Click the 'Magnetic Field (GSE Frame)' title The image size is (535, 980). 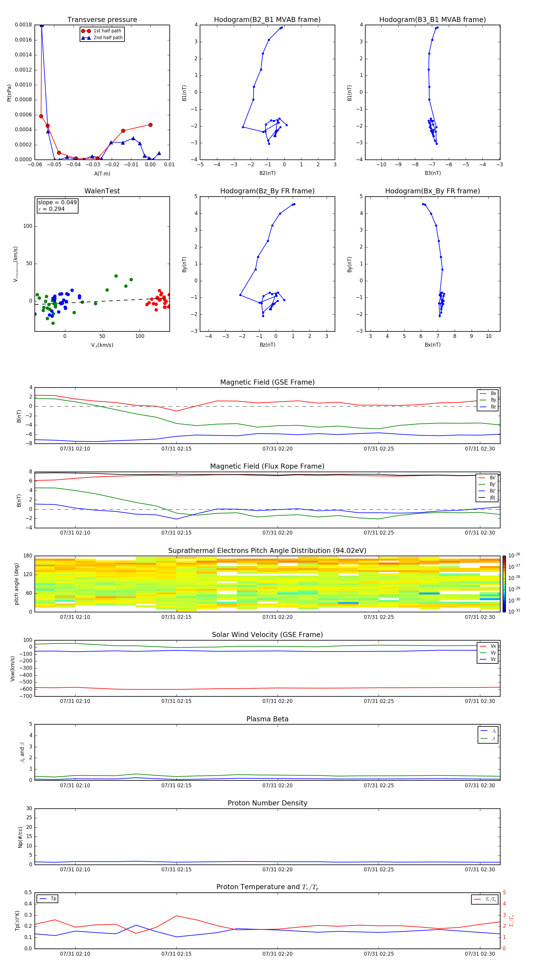267,382
